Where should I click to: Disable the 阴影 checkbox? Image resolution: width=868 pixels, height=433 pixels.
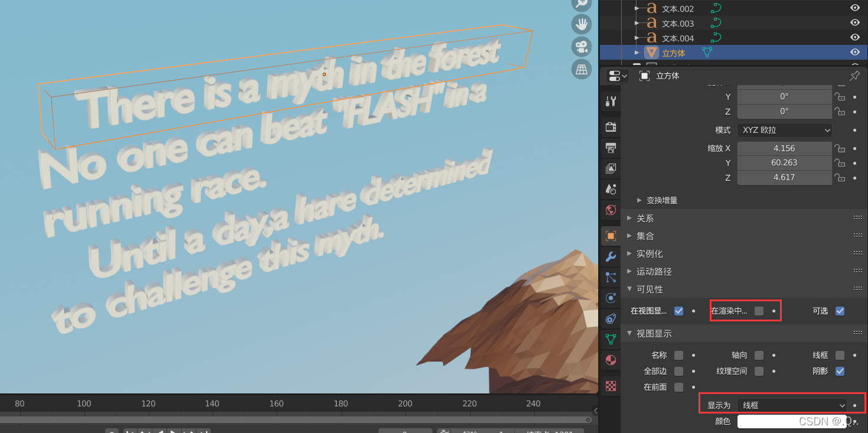click(840, 371)
